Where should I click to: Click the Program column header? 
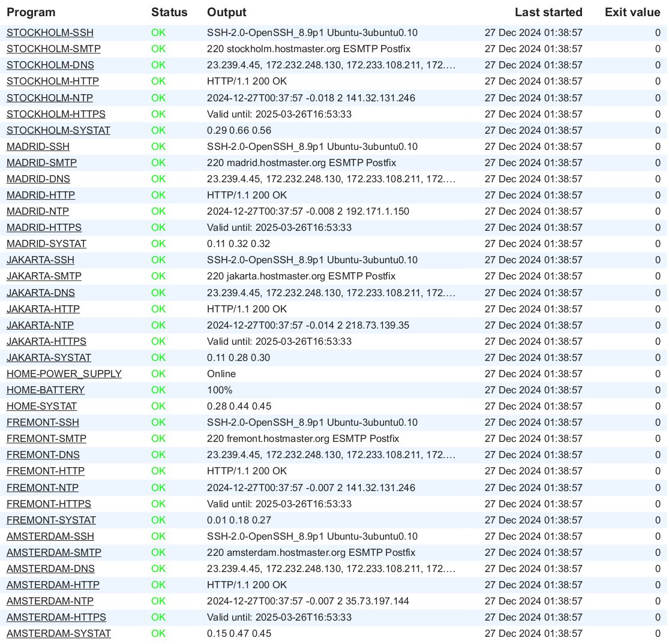[x=31, y=12]
